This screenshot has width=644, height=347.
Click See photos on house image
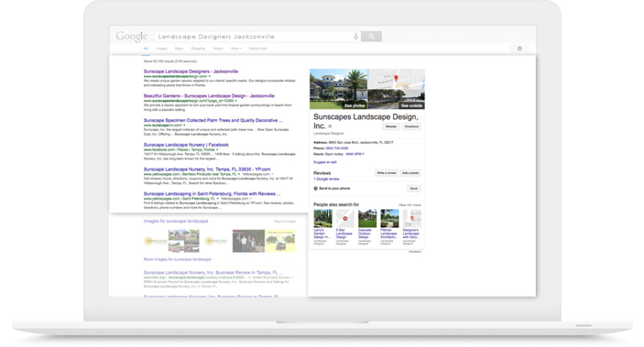tap(355, 106)
